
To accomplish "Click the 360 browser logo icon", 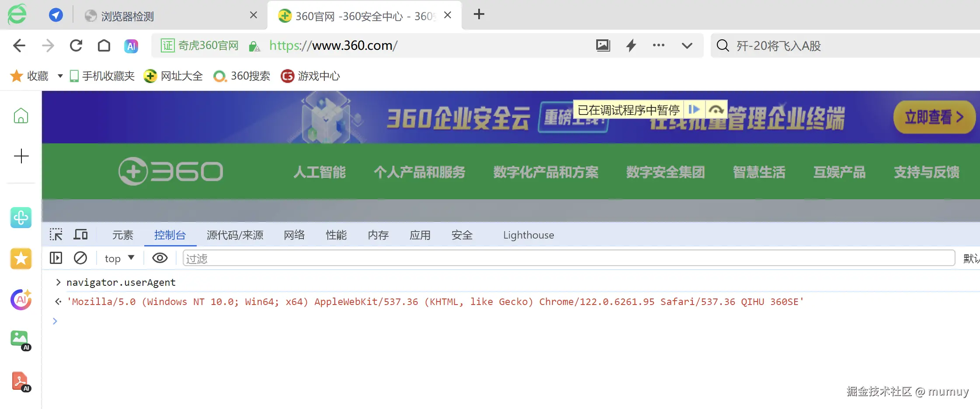I will point(17,14).
